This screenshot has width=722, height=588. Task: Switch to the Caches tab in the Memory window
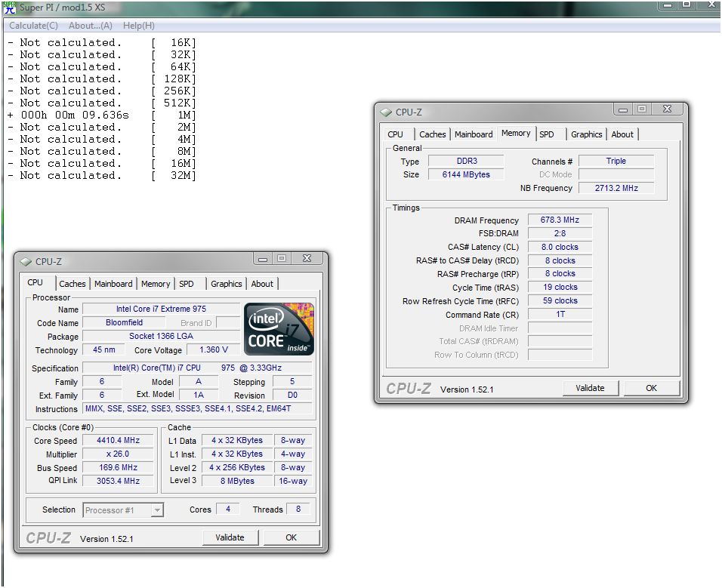click(x=433, y=134)
